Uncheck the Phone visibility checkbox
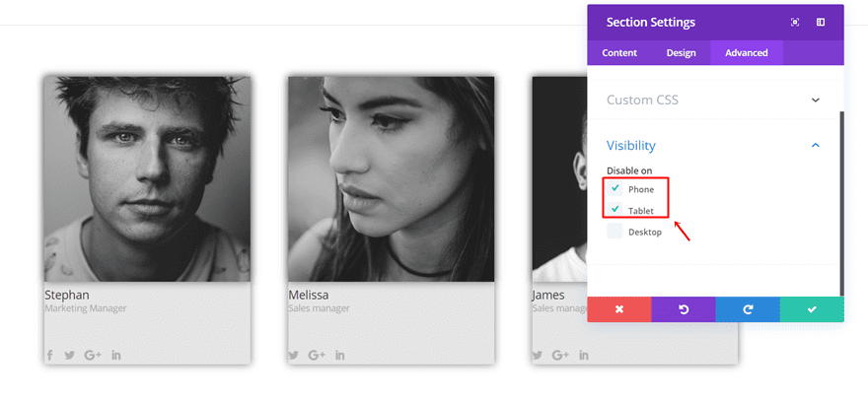868x401 pixels. point(615,188)
